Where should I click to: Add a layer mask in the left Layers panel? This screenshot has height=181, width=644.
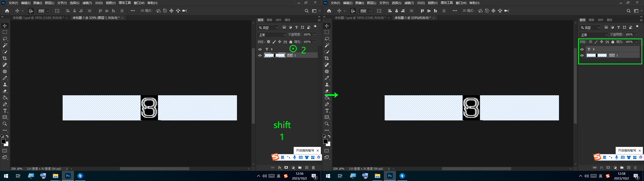tap(286, 168)
